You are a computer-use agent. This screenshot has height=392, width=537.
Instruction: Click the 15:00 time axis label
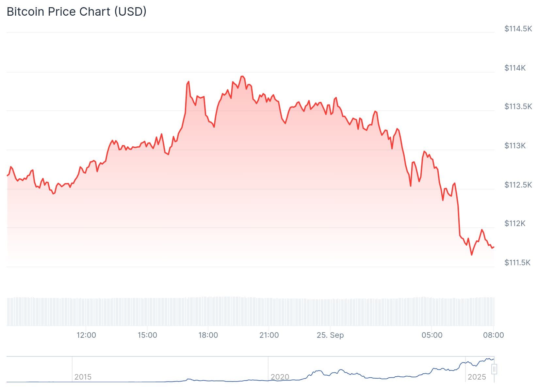point(147,335)
